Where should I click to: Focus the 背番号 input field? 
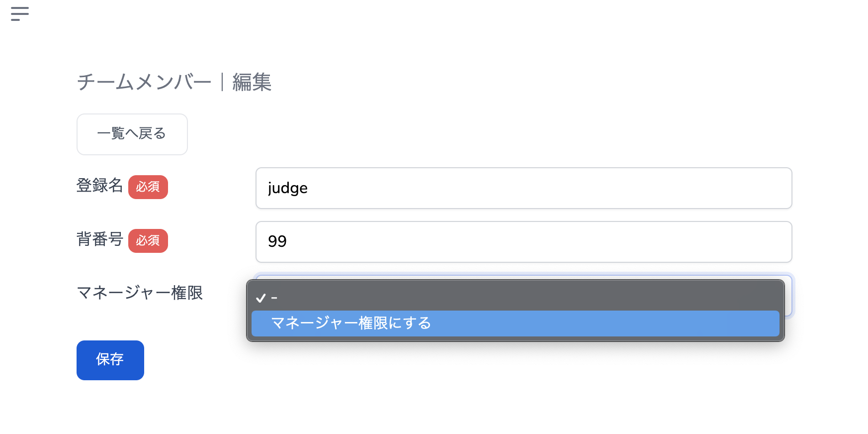[523, 242]
